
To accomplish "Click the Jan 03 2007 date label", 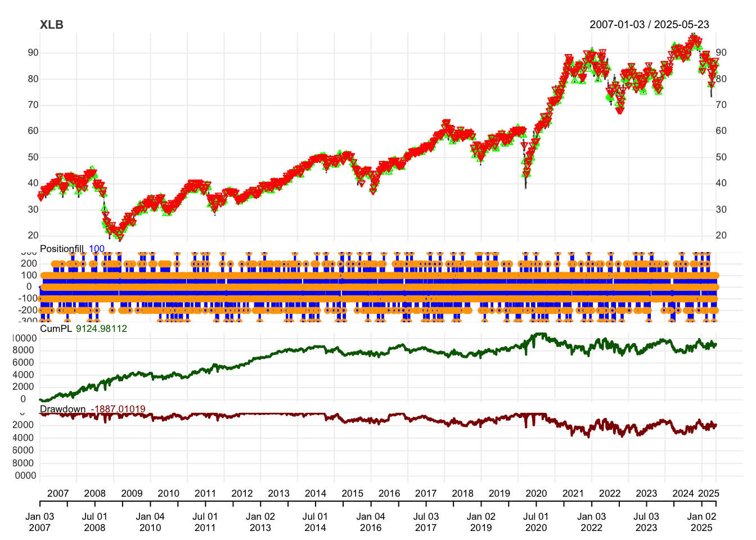I will [x=39, y=522].
